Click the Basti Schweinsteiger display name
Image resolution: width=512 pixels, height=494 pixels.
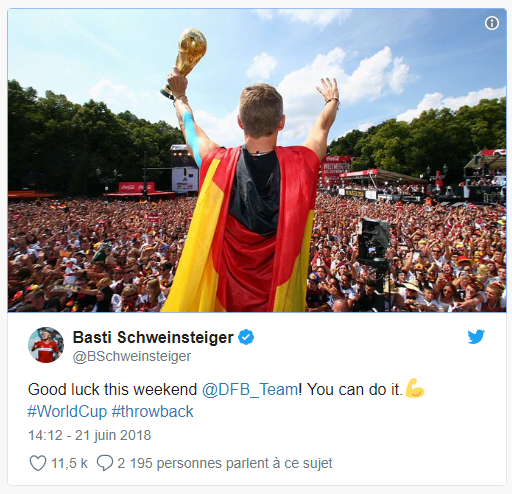[153, 337]
